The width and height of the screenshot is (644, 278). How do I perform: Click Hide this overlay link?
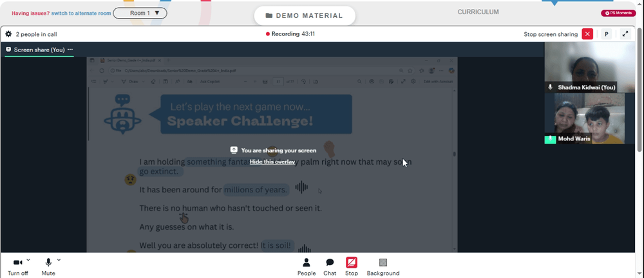click(272, 162)
